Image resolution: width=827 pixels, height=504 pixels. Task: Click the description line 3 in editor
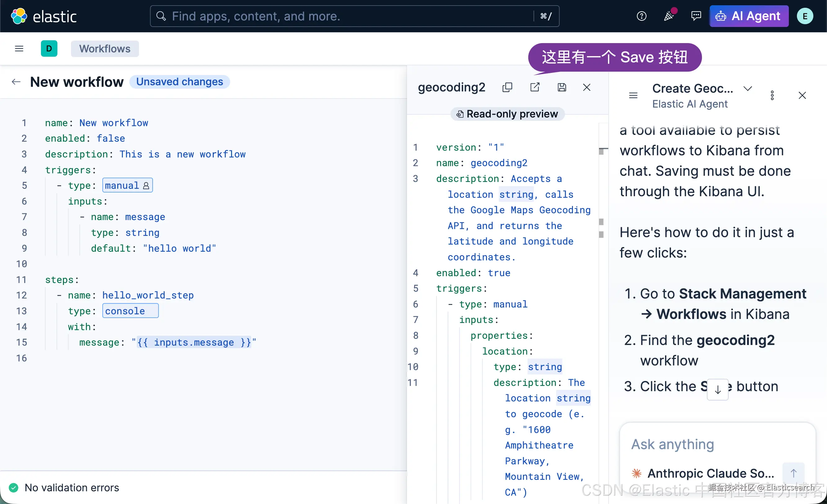click(145, 154)
